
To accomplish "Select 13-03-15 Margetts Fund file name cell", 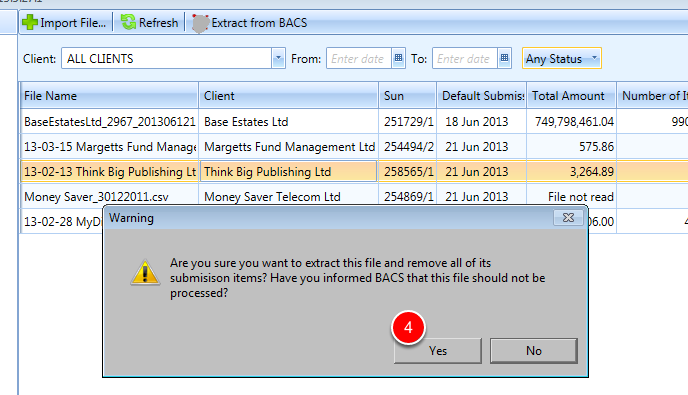I will (x=109, y=147).
